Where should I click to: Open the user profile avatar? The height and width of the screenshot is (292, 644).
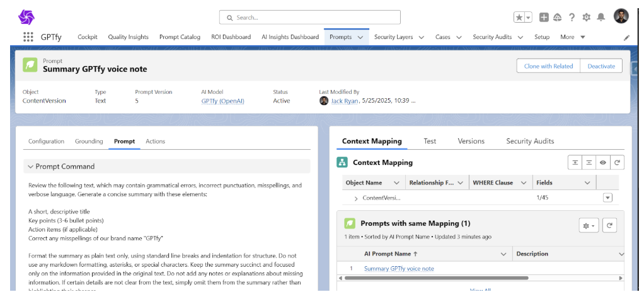621,16
